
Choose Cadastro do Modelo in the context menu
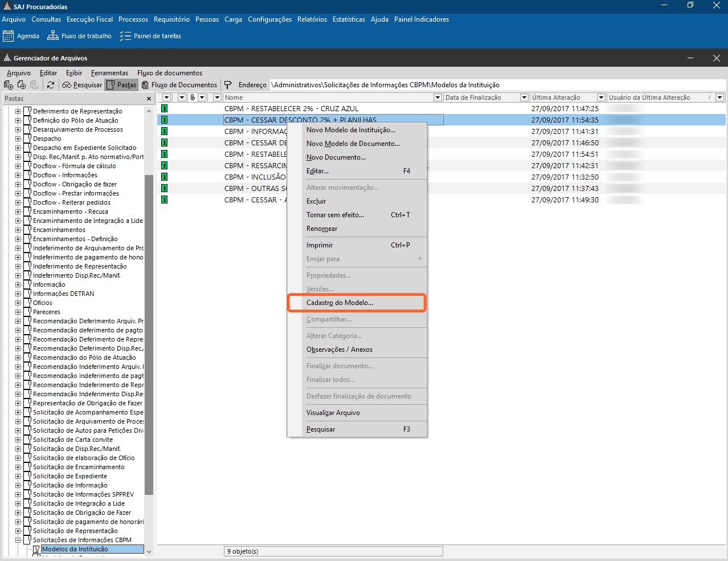340,303
